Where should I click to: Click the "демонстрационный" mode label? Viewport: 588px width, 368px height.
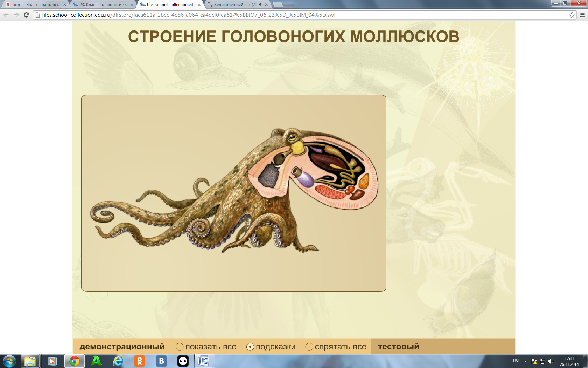pyautogui.click(x=122, y=347)
